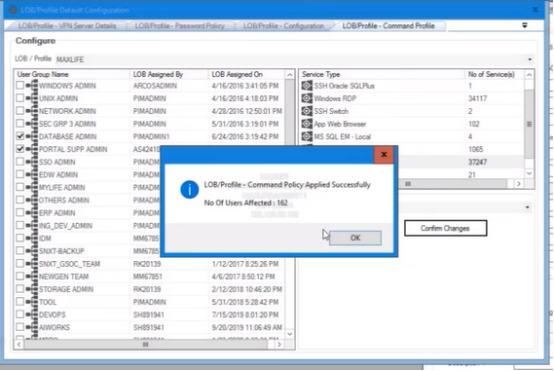Image resolution: width=554 pixels, height=371 pixels.
Task: Click the ING_DEV_ADMIN group icon
Action: pyautogui.click(x=32, y=225)
